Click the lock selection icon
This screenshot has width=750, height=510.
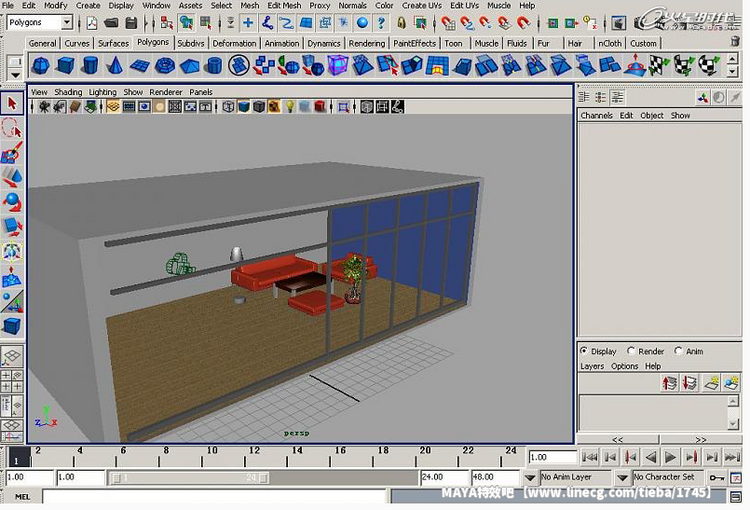click(402, 22)
